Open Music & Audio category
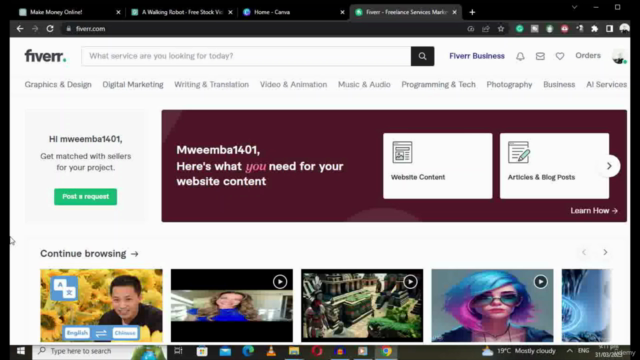The width and height of the screenshot is (640, 360). (364, 84)
